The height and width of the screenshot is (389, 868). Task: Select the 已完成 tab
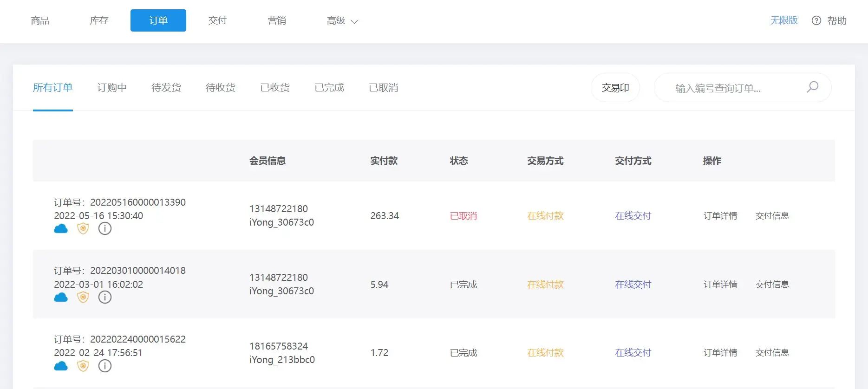click(x=329, y=88)
